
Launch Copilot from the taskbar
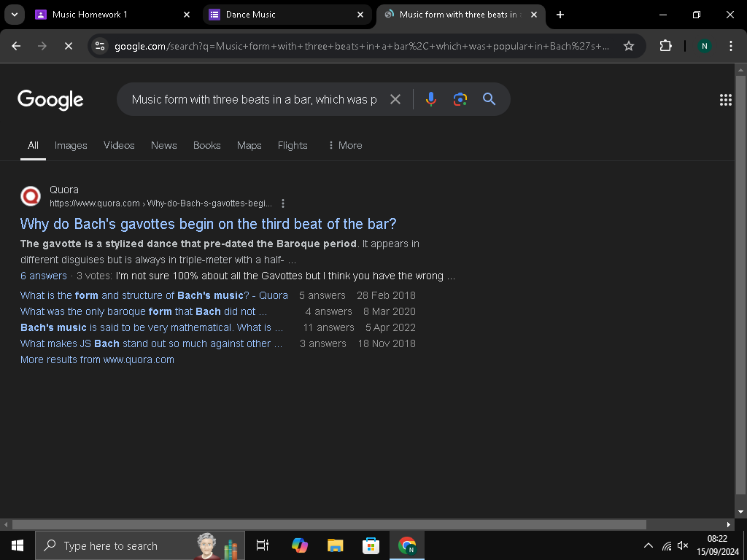(x=300, y=545)
